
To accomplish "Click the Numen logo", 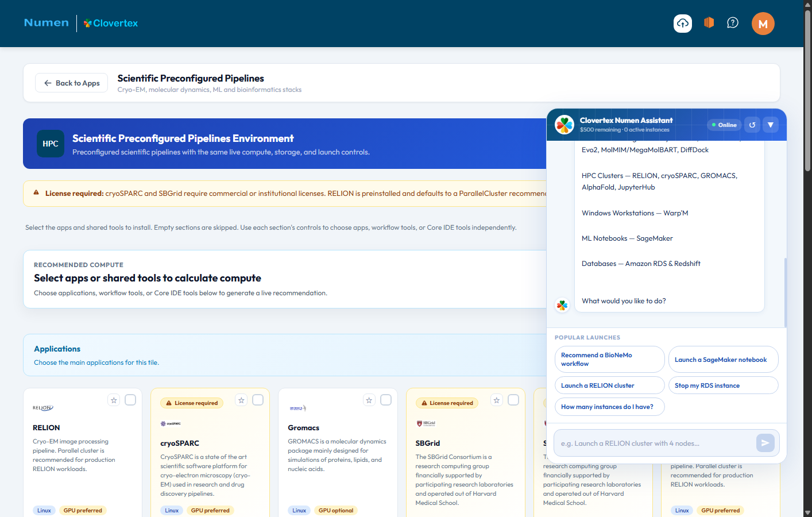I will pos(47,23).
